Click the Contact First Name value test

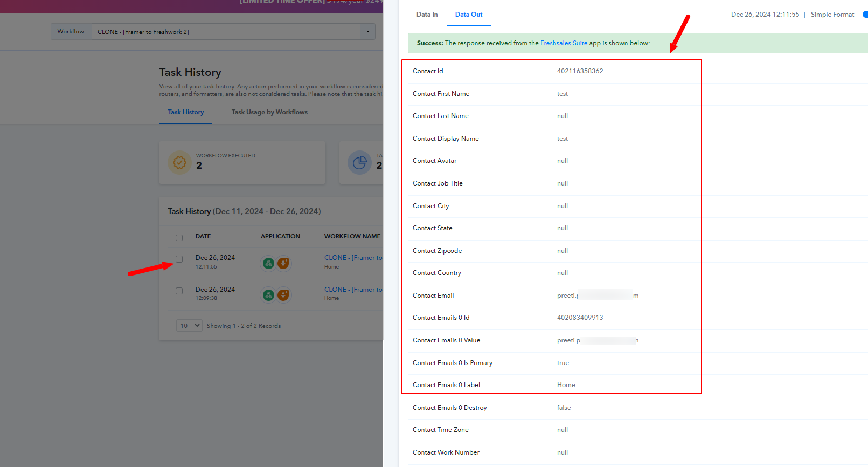click(563, 94)
